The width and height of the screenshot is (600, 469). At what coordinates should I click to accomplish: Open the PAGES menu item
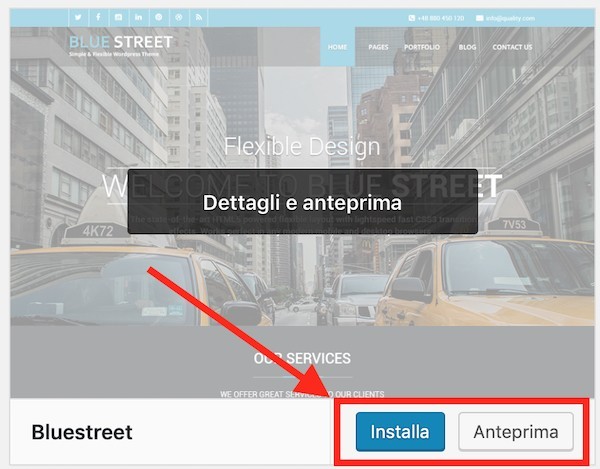click(378, 47)
